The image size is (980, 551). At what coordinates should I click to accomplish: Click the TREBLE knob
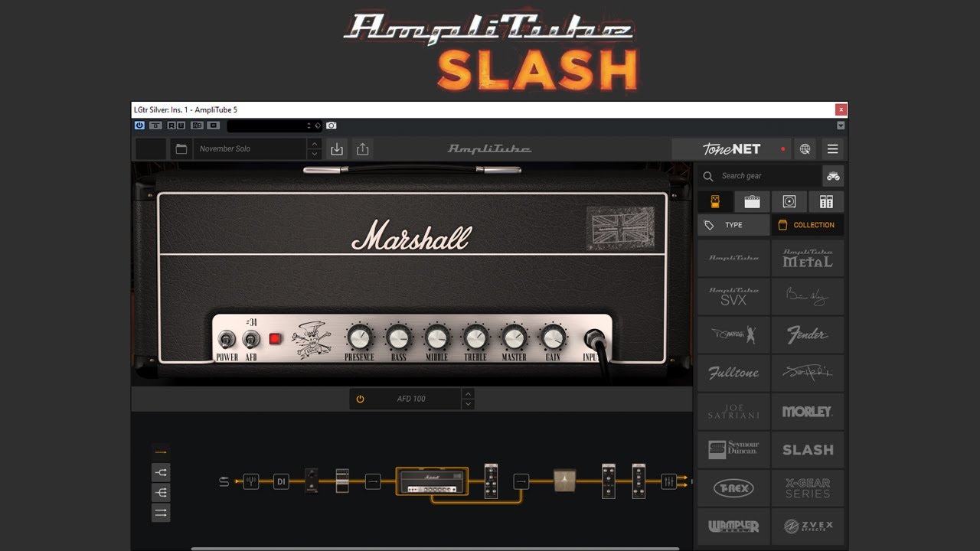(x=475, y=337)
